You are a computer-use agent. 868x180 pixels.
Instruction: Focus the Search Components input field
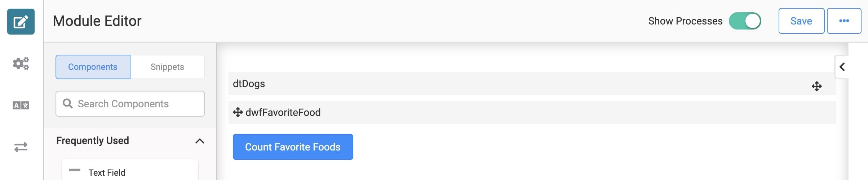[x=130, y=104]
